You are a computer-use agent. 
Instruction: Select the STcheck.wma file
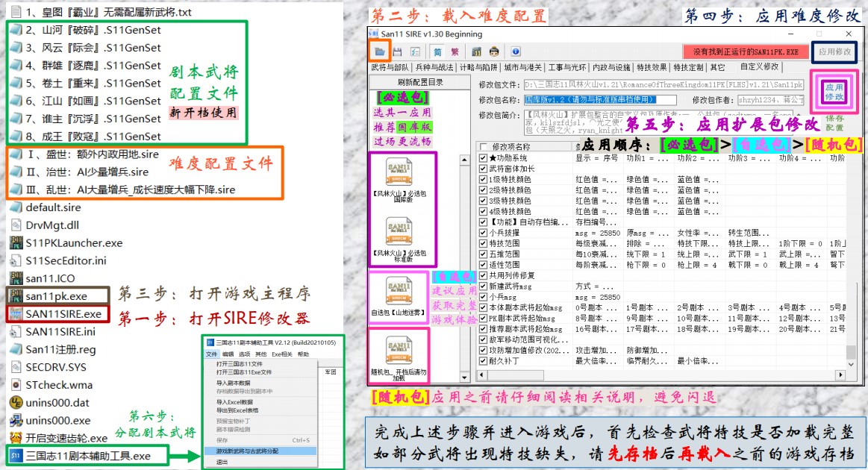51,385
